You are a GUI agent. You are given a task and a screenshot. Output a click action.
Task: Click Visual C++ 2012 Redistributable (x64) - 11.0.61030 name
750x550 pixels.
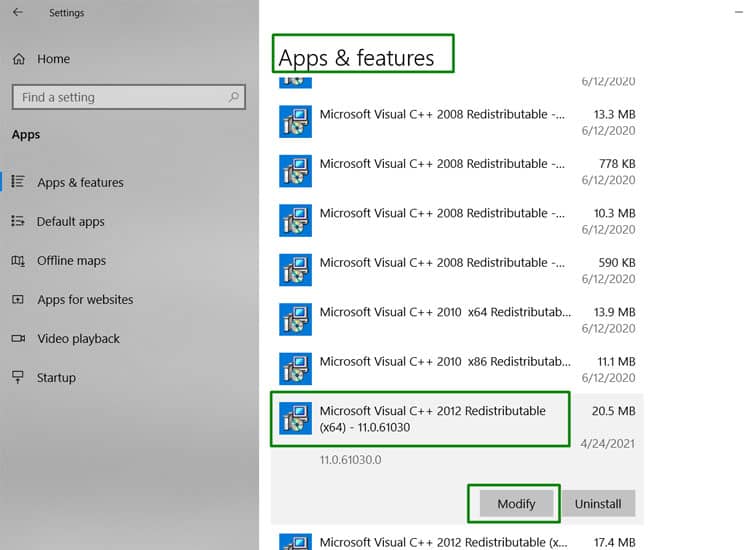432,419
